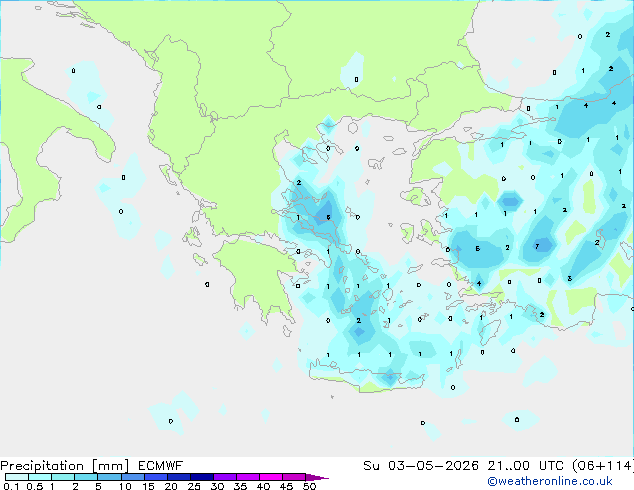Click the '3' precipitation value on the map
Screen dimensions: 634x490
[x=569, y=278]
